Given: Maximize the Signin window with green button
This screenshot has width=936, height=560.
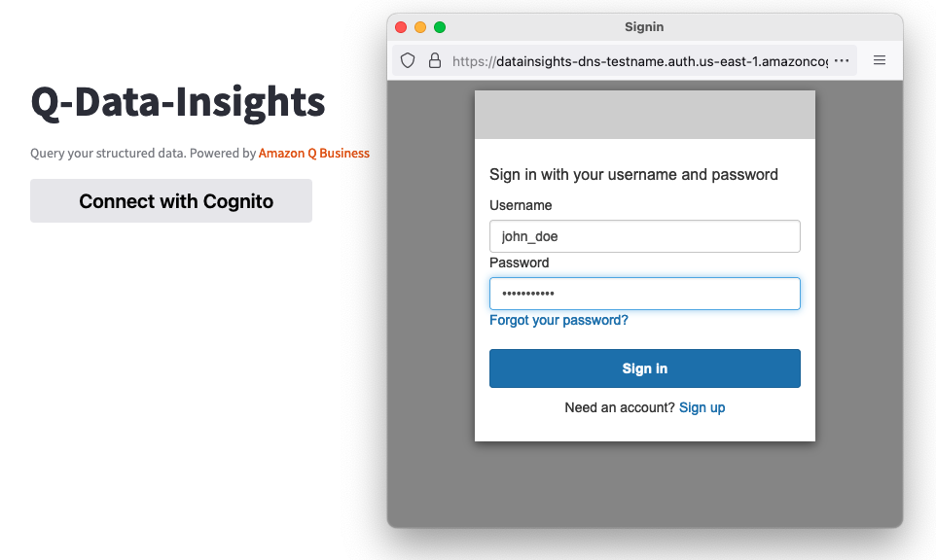Looking at the screenshot, I should (x=440, y=27).
